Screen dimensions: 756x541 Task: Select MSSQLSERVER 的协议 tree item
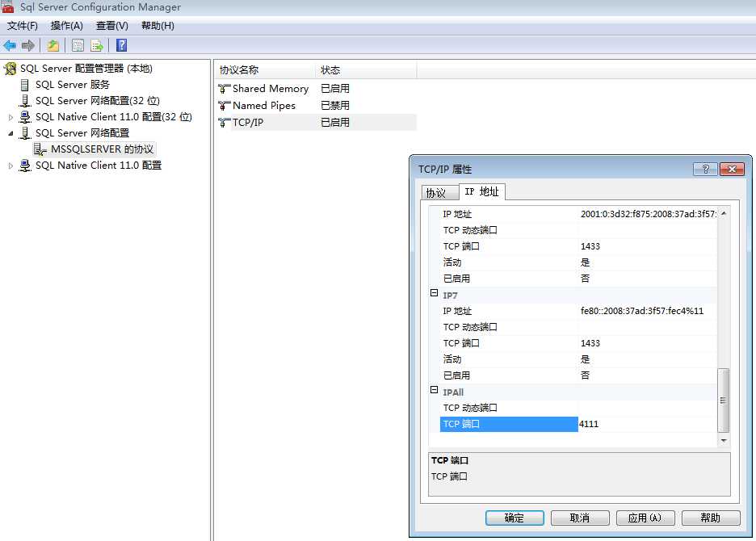103,149
